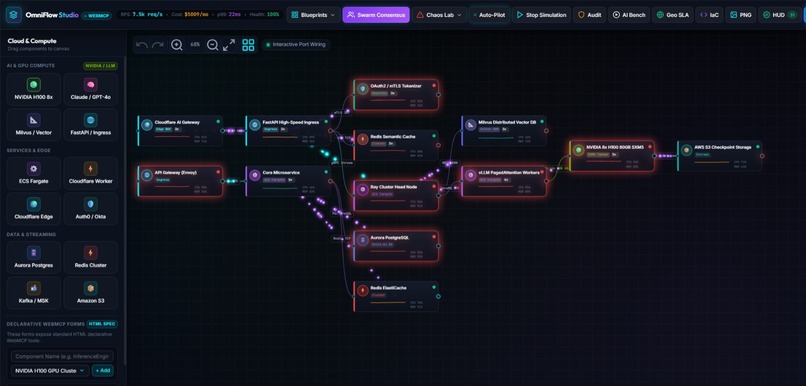Screen dimensions: 806x386
Task: Click Stop Simulation
Action: (x=541, y=15)
